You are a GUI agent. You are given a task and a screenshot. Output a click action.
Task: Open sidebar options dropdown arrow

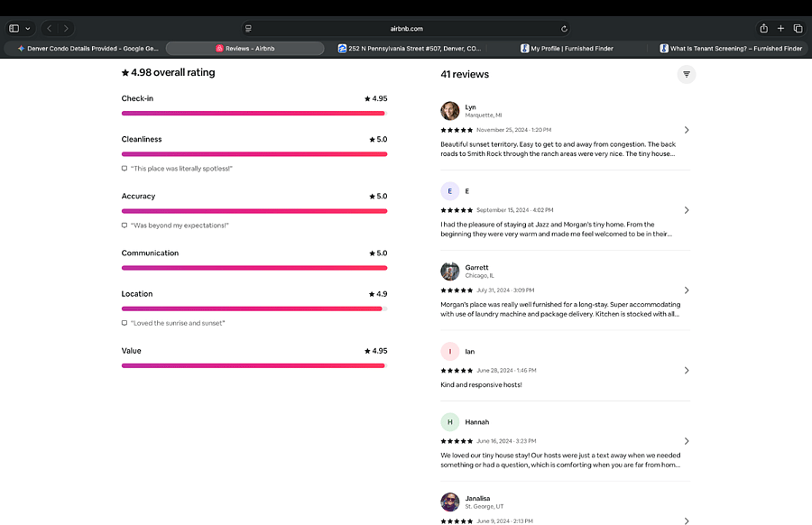pos(27,29)
